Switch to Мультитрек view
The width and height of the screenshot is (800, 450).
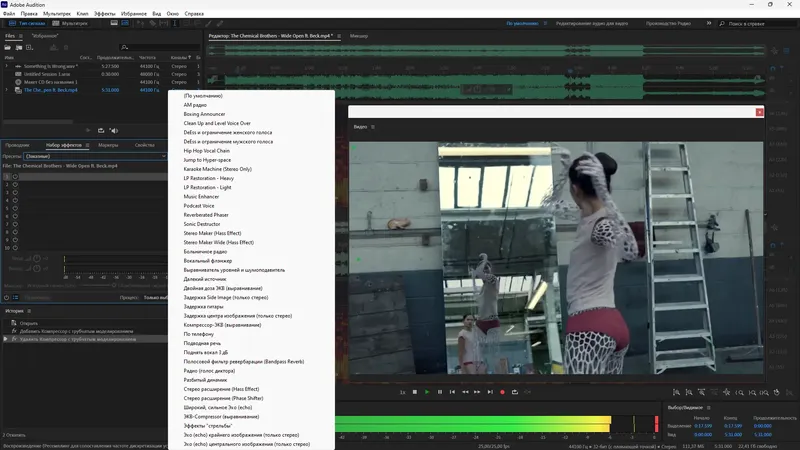pos(70,23)
